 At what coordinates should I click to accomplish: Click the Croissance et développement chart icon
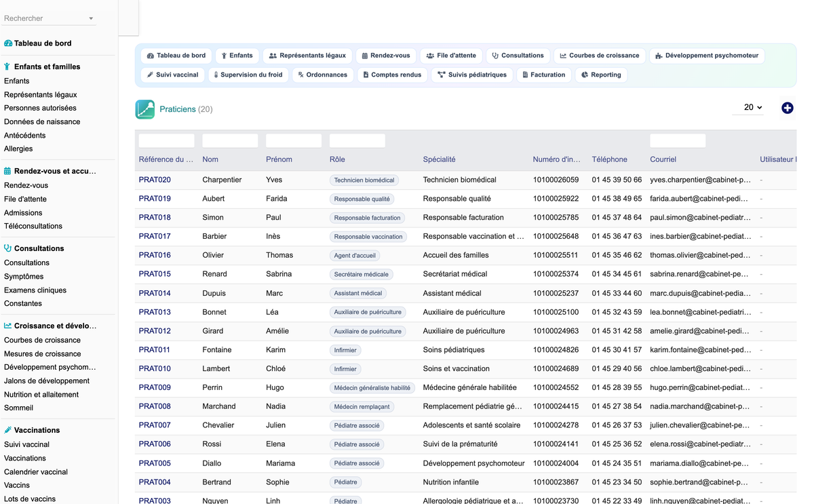[x=7, y=326]
